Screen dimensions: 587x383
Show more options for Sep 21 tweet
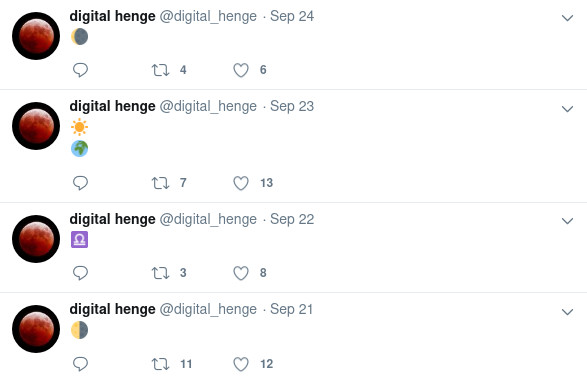568,312
